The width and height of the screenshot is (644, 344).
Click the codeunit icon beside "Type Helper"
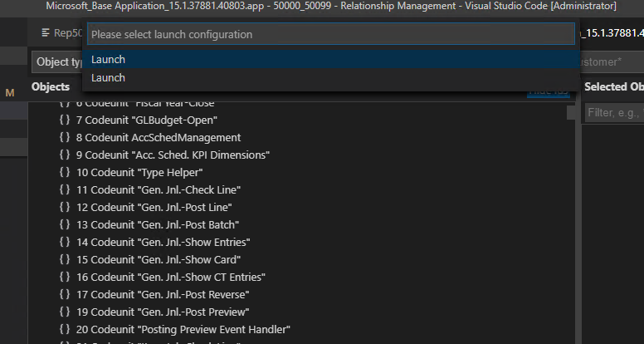click(x=65, y=173)
